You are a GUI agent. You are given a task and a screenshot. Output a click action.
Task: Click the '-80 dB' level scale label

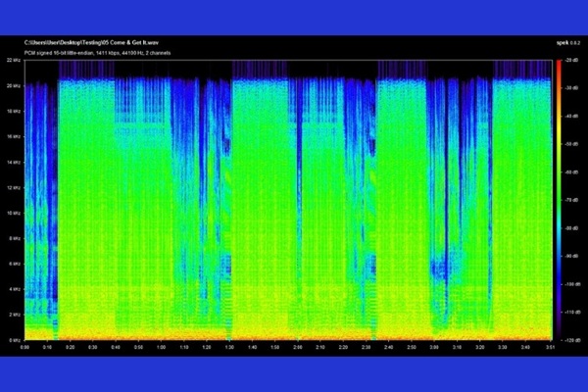(x=572, y=228)
